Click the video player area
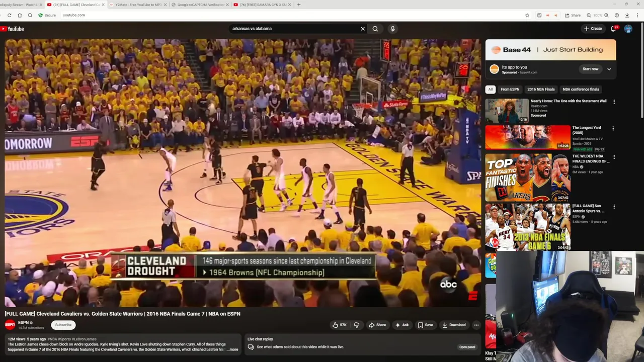 tap(243, 172)
